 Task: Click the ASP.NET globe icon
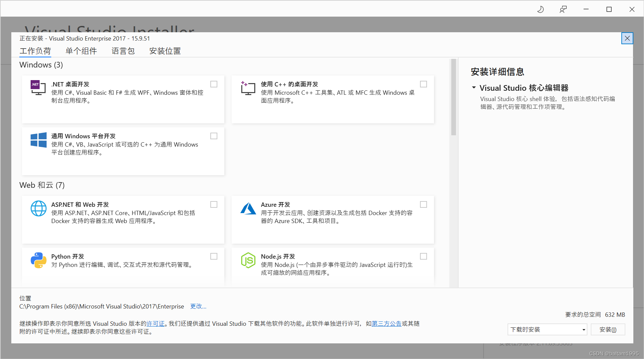[38, 208]
